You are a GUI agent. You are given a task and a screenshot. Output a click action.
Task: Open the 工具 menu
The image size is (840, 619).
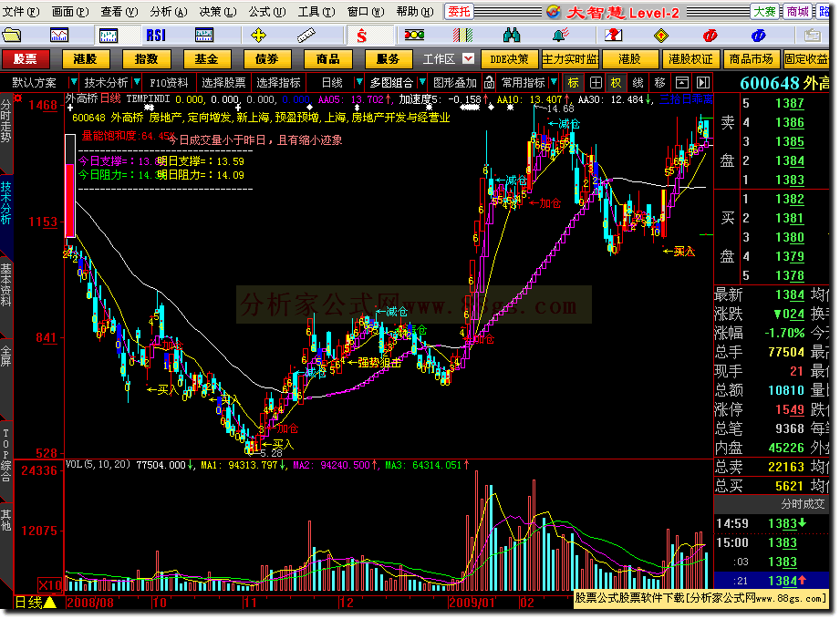point(316,11)
